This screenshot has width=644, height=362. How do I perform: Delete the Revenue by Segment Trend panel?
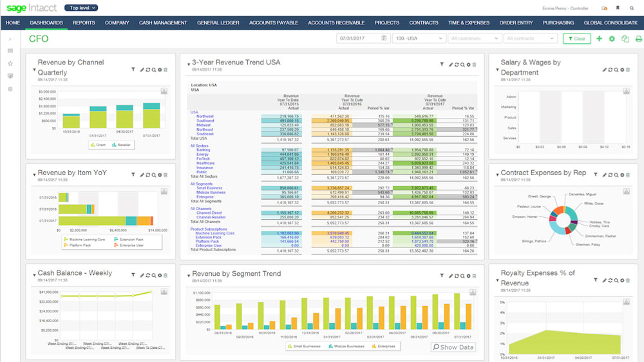pyautogui.click(x=474, y=276)
